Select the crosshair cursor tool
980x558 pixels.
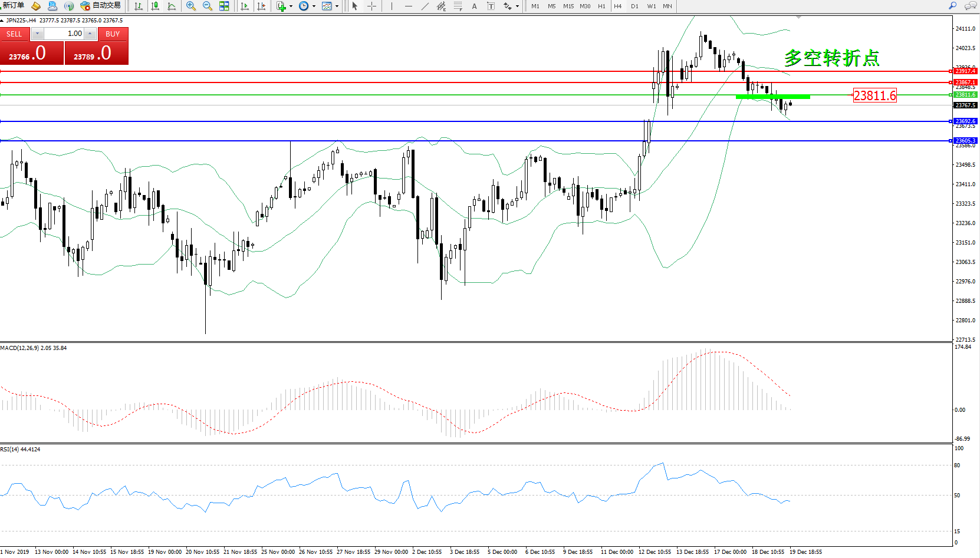[x=371, y=6]
